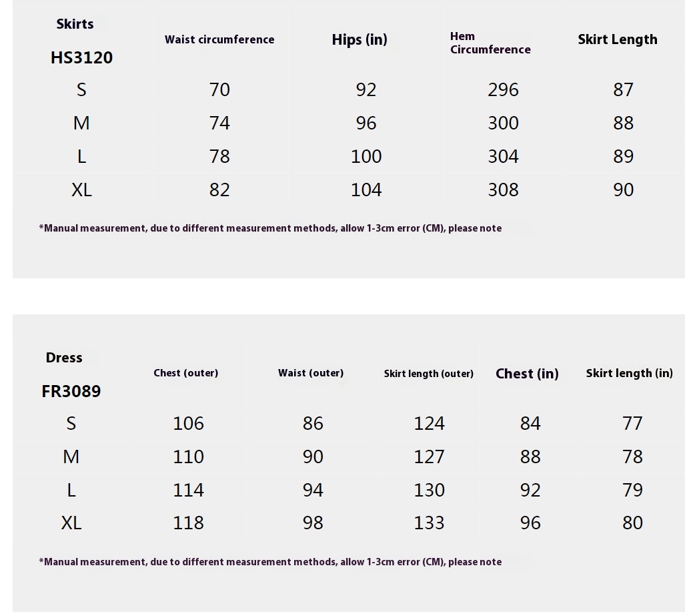The image size is (685, 616).
Task: Click the Hips (in) column header
Action: click(360, 40)
